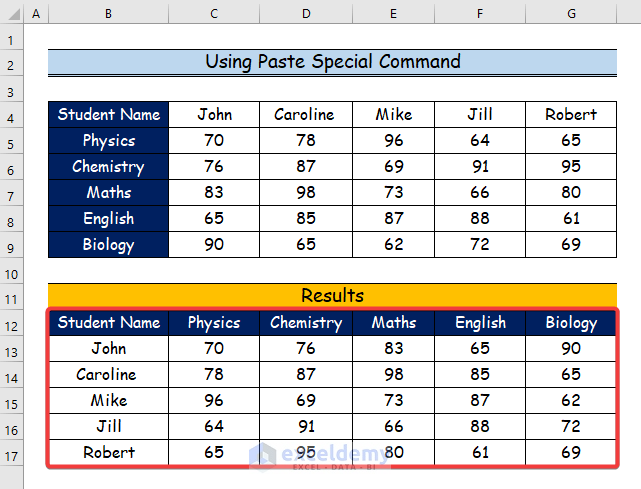Viewport: 641px width, 489px height.
Task: Click the 'Chemistry' header in row 12
Action: pyautogui.click(x=306, y=323)
